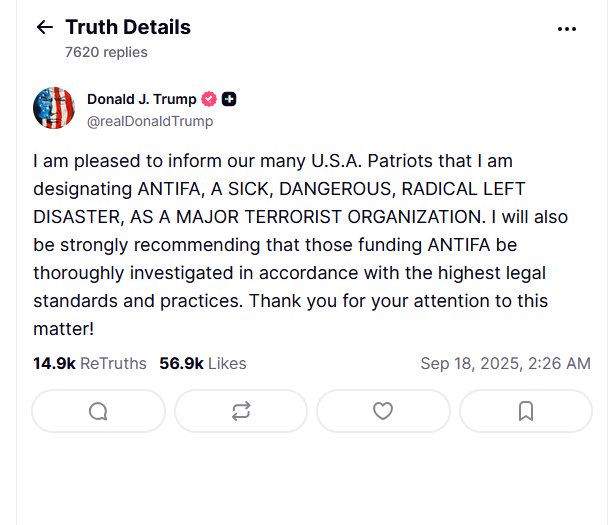
Task: Click the 7620 replies count
Action: coord(106,52)
